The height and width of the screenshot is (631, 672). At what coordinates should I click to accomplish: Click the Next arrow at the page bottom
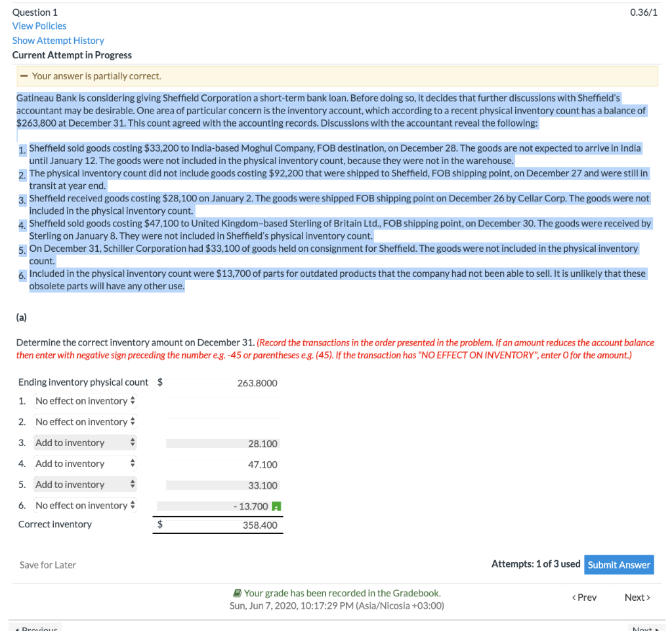coord(646,627)
